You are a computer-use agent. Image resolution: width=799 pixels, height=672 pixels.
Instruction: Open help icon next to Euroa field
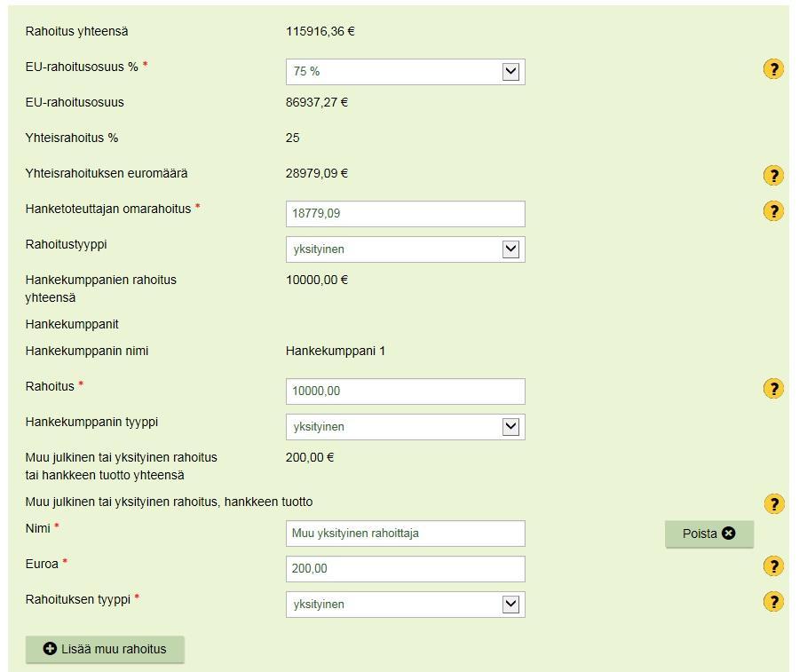pyautogui.click(x=773, y=566)
